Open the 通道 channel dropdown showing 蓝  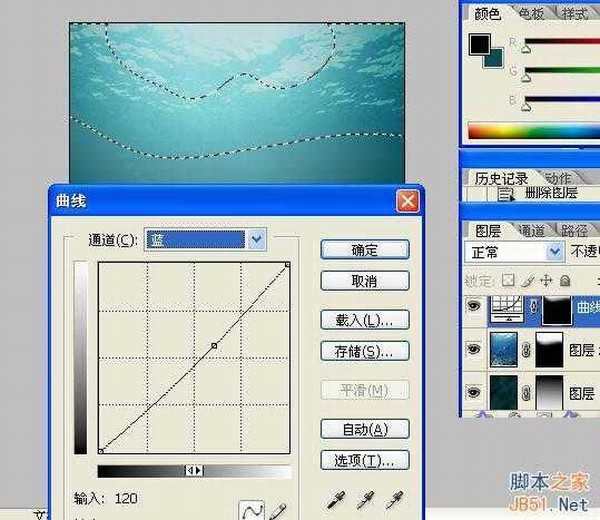tap(205, 240)
